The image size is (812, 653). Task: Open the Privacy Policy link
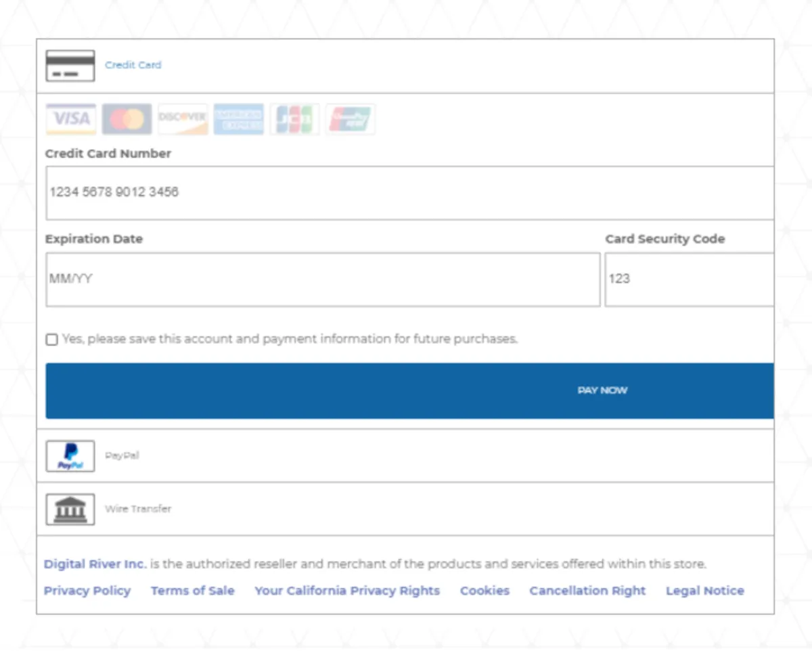tap(87, 591)
